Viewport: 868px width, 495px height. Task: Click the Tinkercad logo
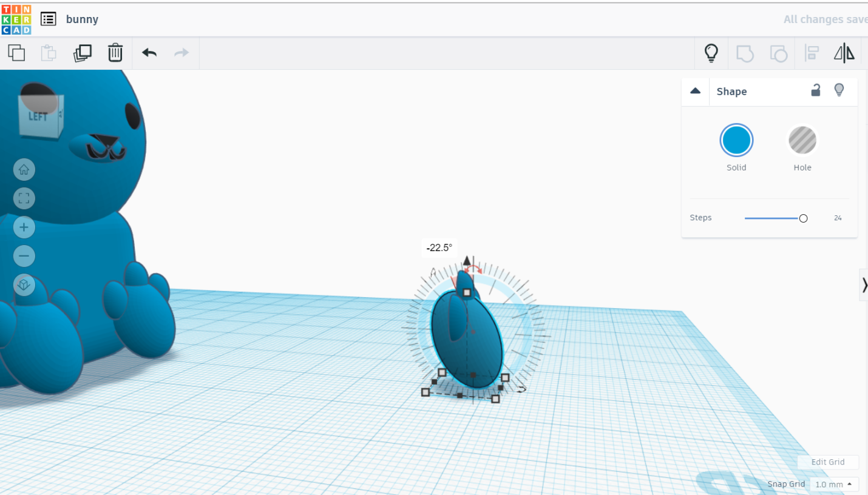point(16,19)
